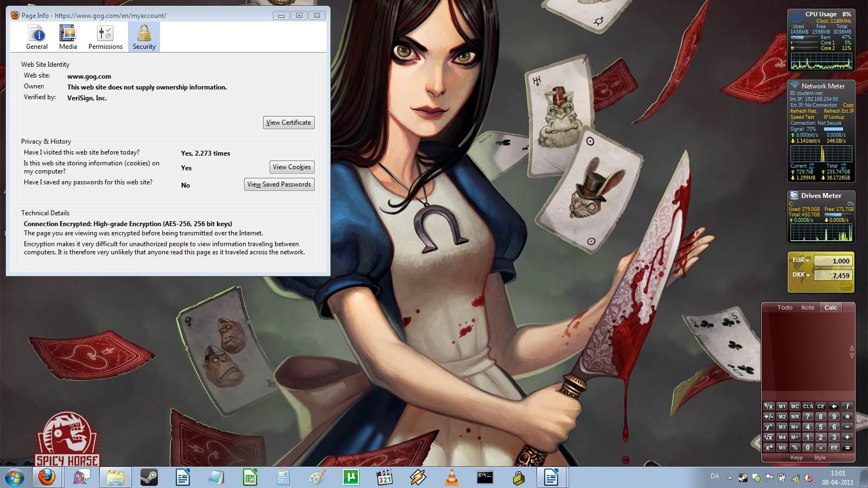Click IP Lookup in Network Meter

tap(834, 117)
